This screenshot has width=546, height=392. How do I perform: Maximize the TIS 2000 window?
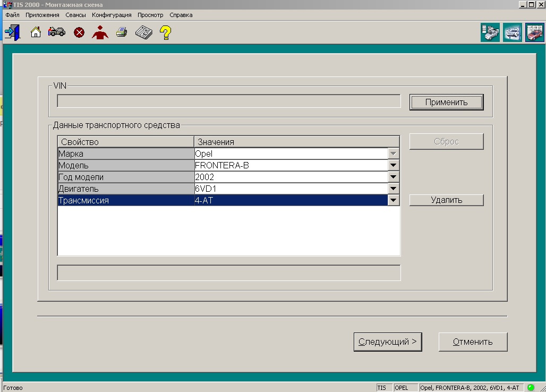click(x=531, y=5)
